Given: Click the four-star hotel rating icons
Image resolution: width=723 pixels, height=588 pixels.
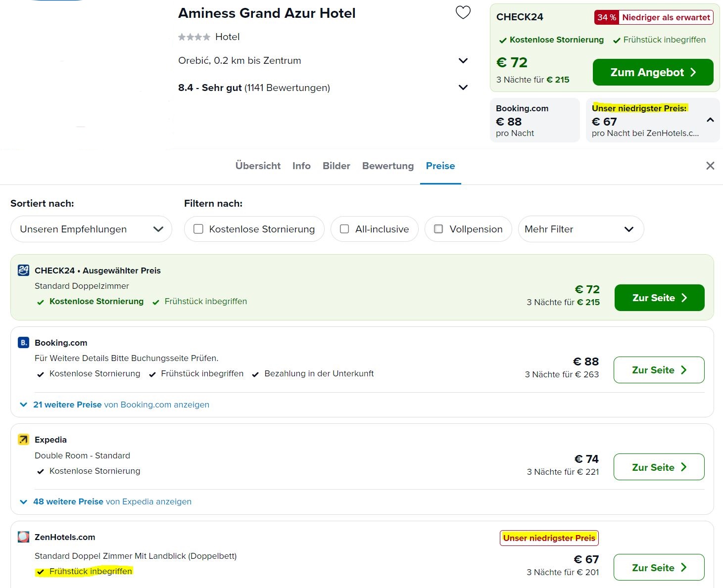Looking at the screenshot, I should point(194,37).
